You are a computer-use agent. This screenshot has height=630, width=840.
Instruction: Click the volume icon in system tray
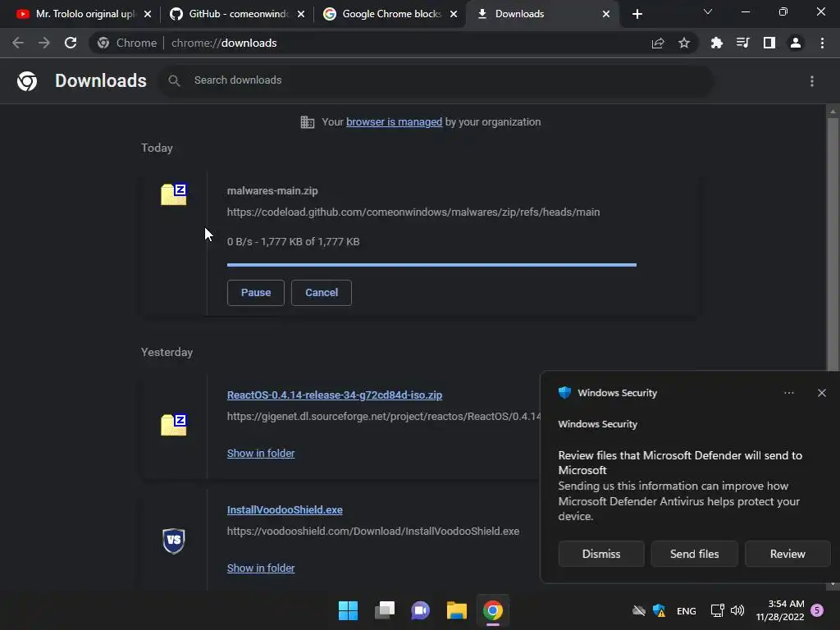(x=737, y=610)
